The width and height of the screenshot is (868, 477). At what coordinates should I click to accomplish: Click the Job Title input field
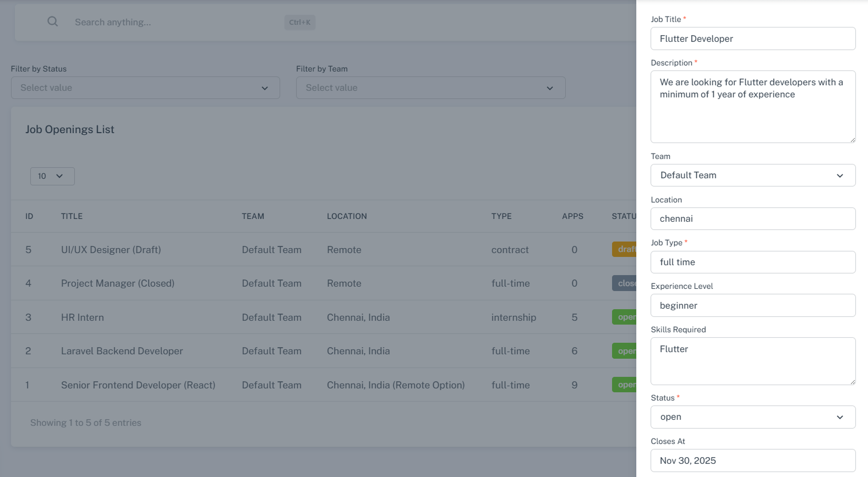752,39
